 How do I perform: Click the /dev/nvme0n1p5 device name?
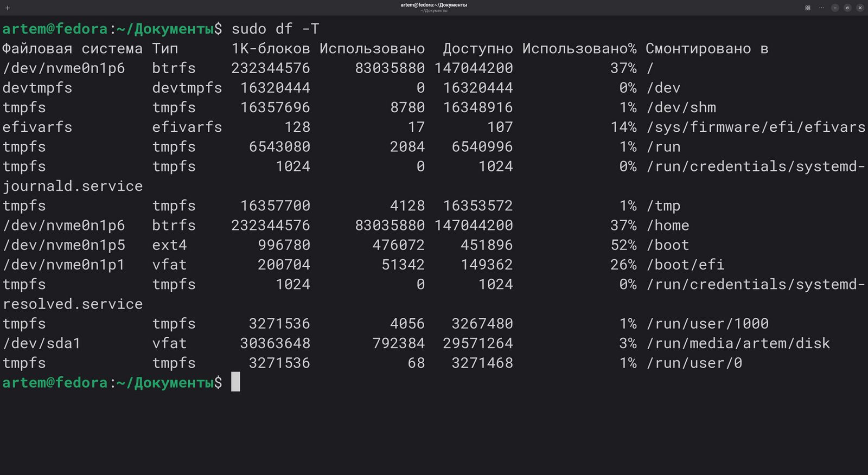64,245
